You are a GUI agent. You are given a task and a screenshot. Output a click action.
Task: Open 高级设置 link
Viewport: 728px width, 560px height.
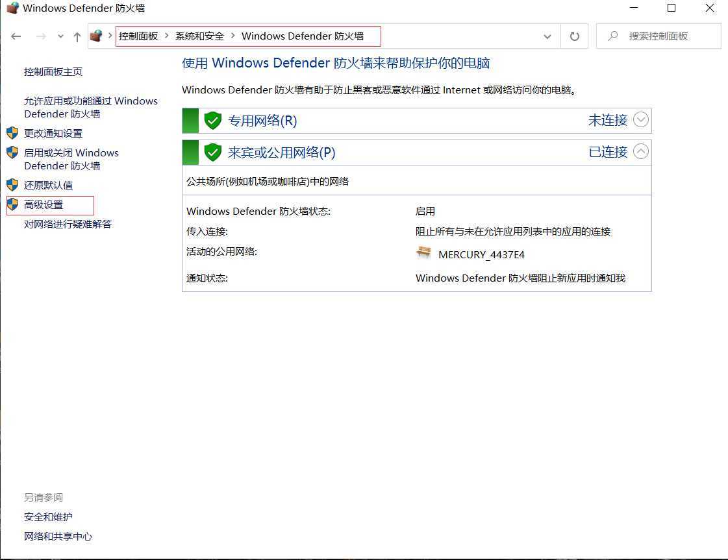point(43,205)
